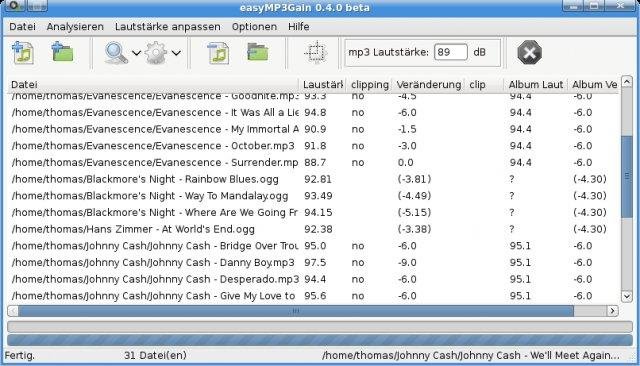Select the Evanescence - My Immortal row
The height and width of the screenshot is (366, 640).
[x=313, y=129]
